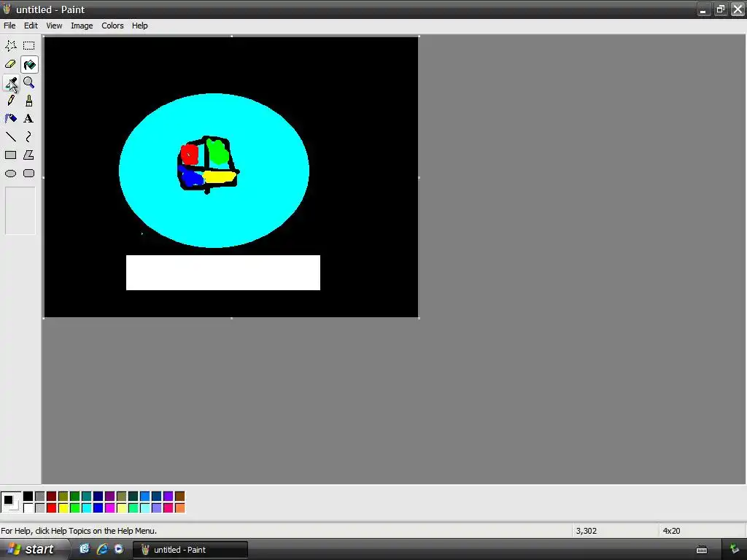Choose the Airbrush spray tool

pyautogui.click(x=10, y=119)
